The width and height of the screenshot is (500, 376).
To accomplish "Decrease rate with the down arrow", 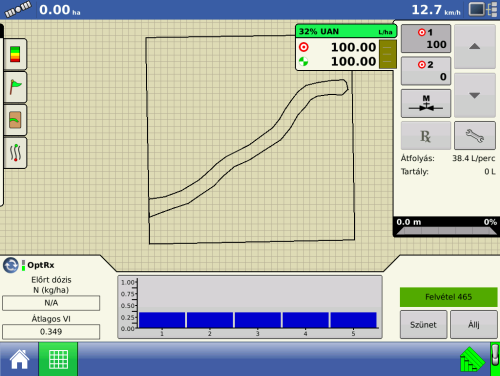I will click(x=475, y=95).
